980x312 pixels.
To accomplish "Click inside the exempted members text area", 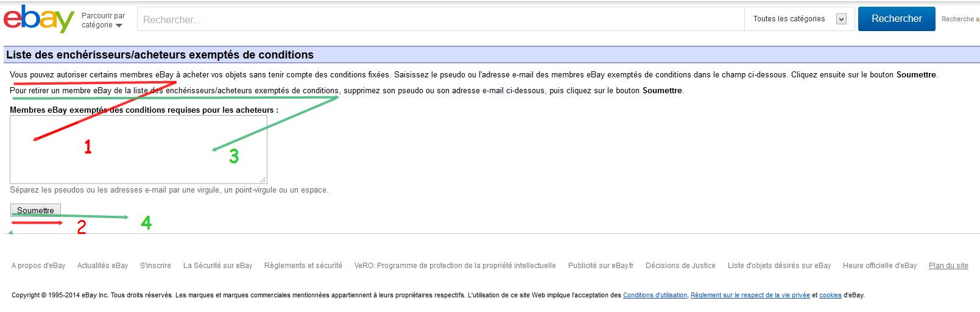I will 138,149.
